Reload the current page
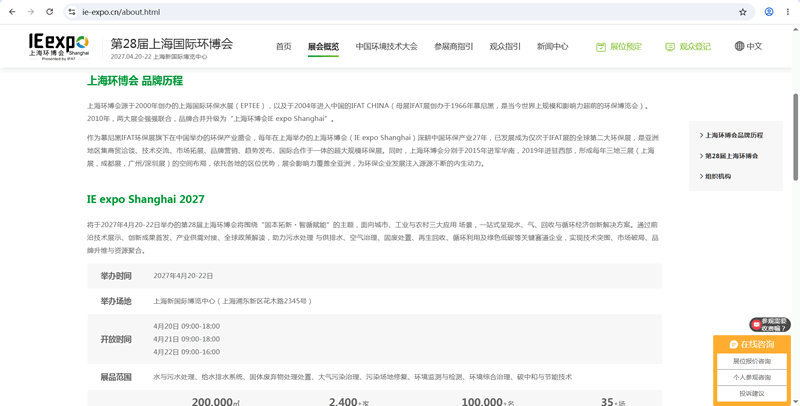 tap(49, 12)
